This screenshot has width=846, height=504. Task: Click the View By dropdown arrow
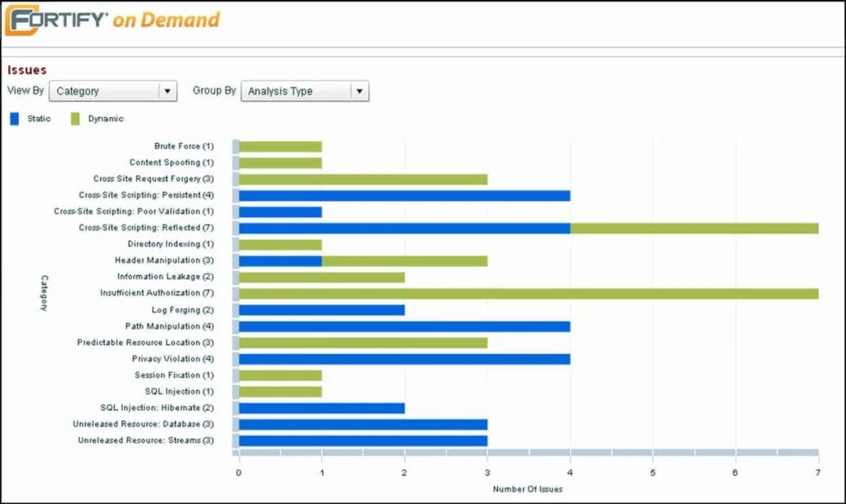(167, 91)
